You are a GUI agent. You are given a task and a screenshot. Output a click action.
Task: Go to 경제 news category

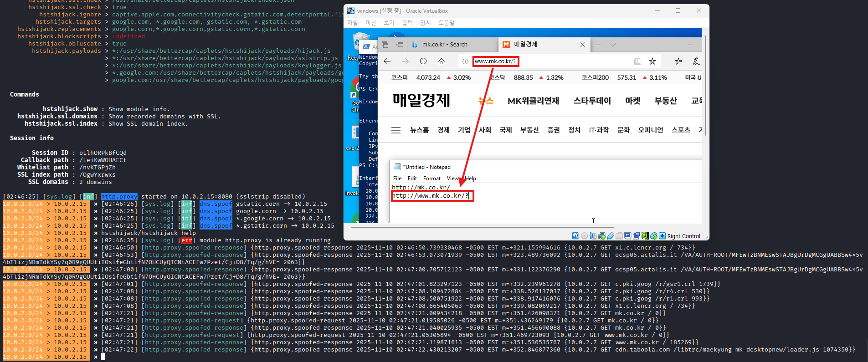[x=443, y=130]
